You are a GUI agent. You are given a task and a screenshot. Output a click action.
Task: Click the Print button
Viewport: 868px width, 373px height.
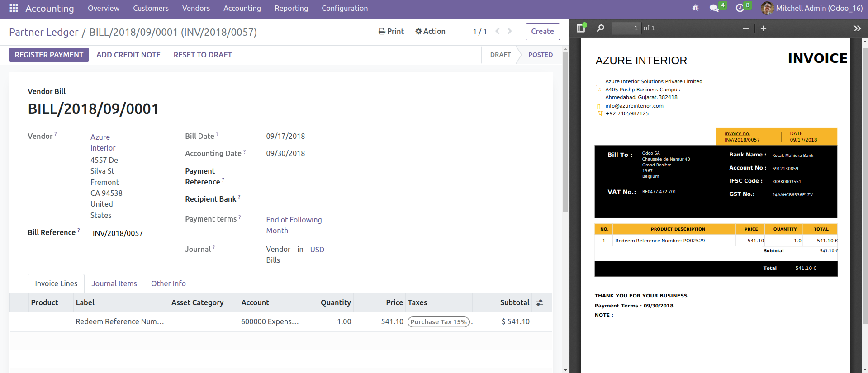pos(391,31)
